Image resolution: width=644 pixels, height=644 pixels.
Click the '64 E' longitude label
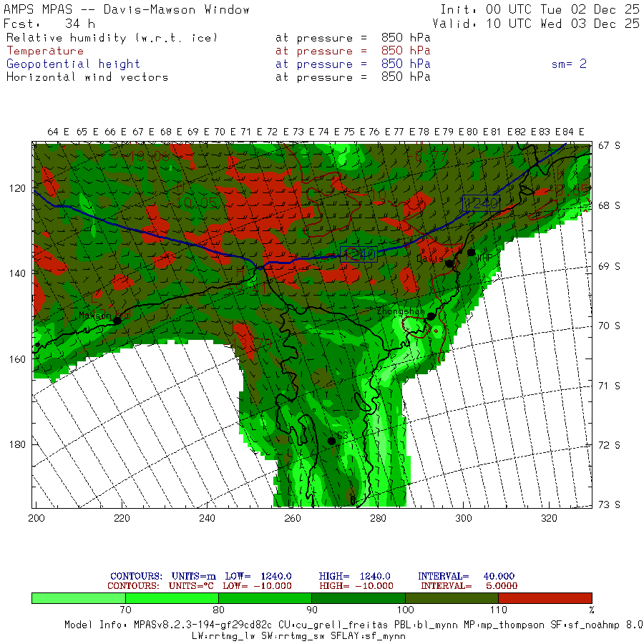coord(59,132)
